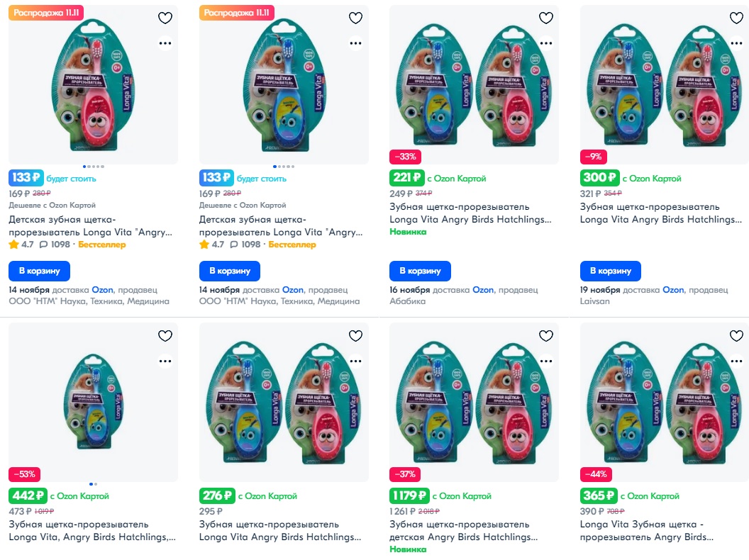749x560 pixels.
Task: Open Ozon delivery link under Laivsan product
Action: (673, 290)
